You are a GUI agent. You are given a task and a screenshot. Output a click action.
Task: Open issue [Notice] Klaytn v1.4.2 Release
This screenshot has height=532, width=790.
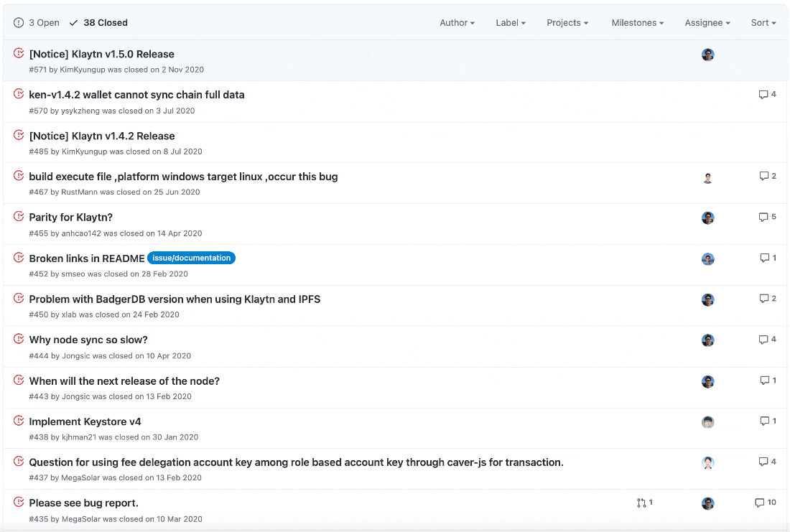click(102, 136)
